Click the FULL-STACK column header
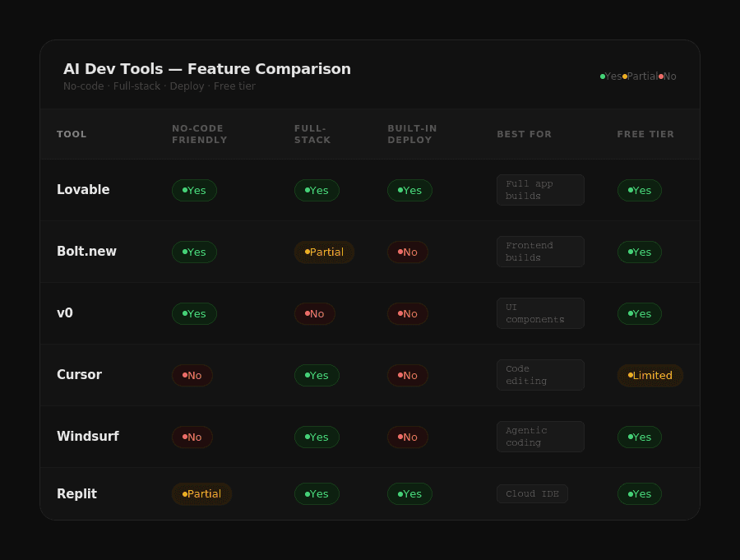740x560 pixels. click(312, 134)
